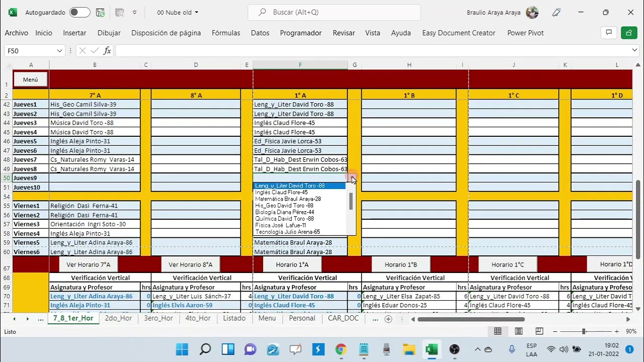Click the Menú button on the sheet

click(30, 79)
